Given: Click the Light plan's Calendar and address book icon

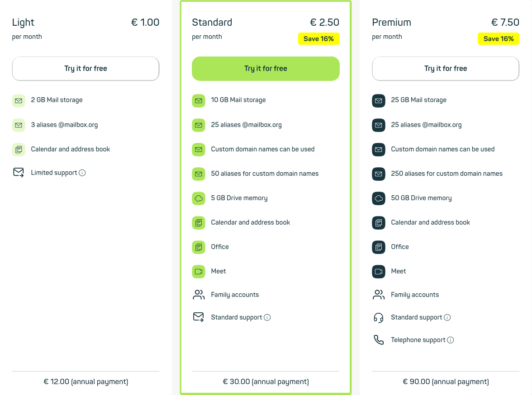Looking at the screenshot, I should 19,149.
